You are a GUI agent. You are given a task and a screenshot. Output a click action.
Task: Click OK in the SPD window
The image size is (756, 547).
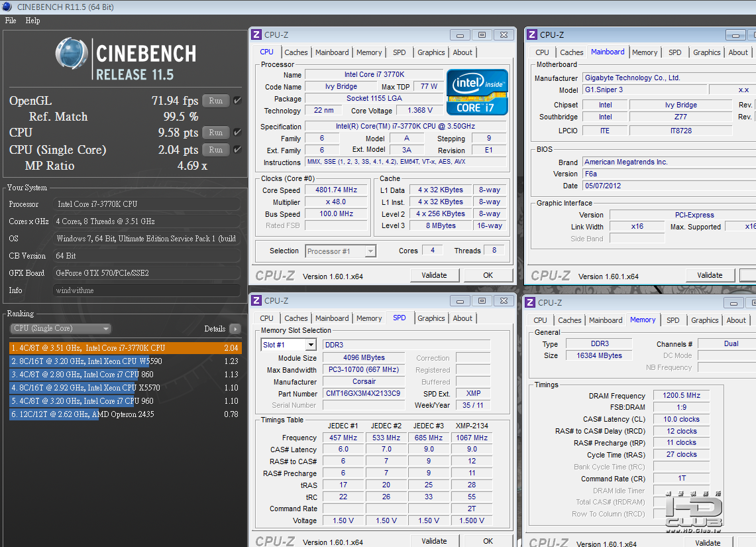click(488, 541)
